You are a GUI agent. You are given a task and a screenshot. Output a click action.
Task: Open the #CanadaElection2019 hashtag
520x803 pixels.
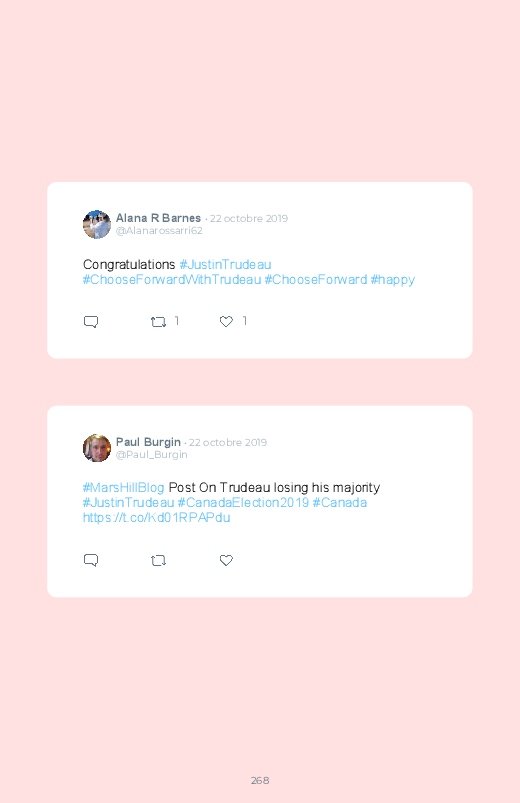[243, 502]
